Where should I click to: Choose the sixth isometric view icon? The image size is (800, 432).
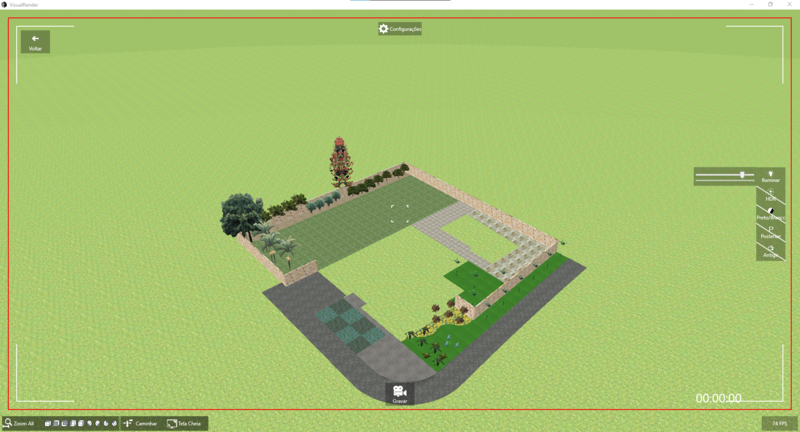click(x=90, y=423)
